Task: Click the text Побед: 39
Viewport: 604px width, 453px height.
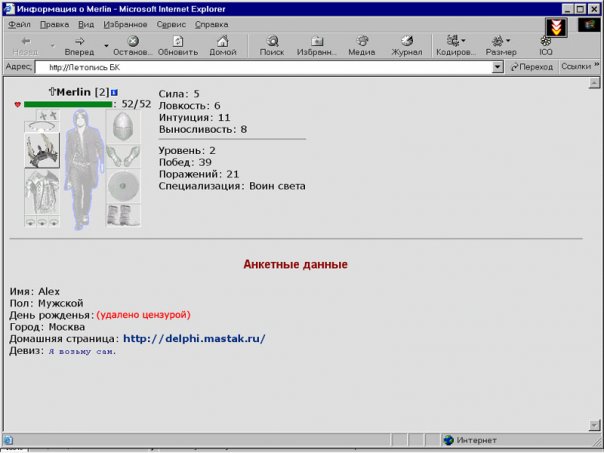Action: (185, 162)
